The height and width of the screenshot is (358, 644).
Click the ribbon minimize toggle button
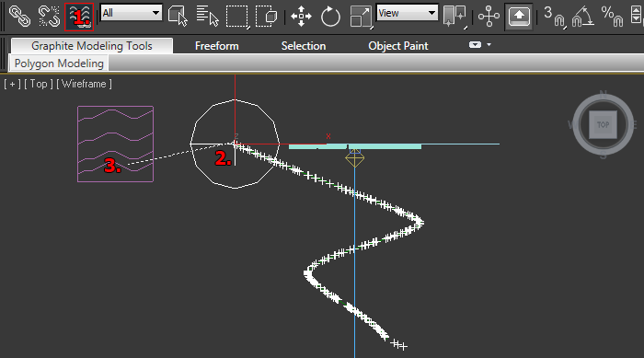(x=476, y=45)
